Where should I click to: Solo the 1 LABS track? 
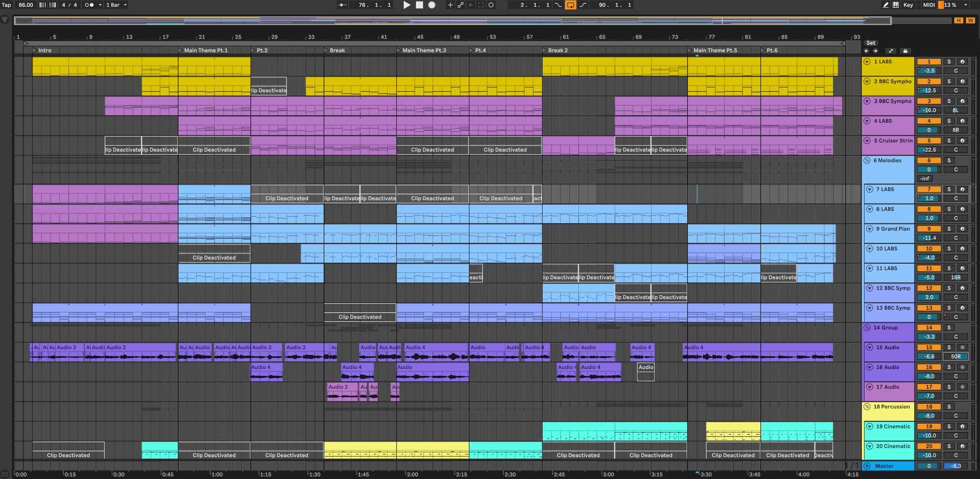949,62
